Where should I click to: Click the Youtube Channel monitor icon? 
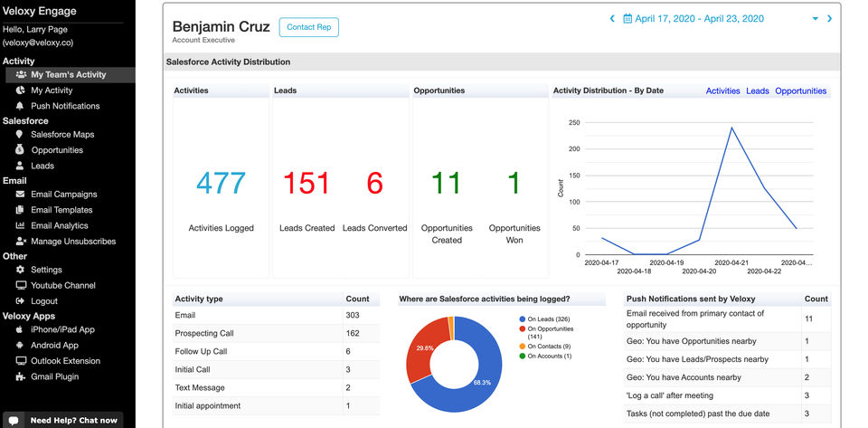[21, 285]
